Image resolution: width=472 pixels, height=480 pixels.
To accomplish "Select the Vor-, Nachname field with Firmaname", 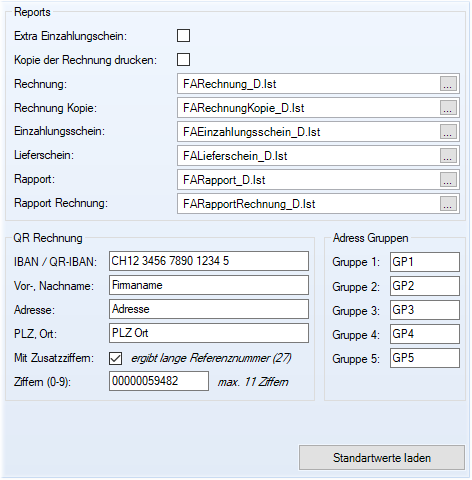I will [209, 285].
